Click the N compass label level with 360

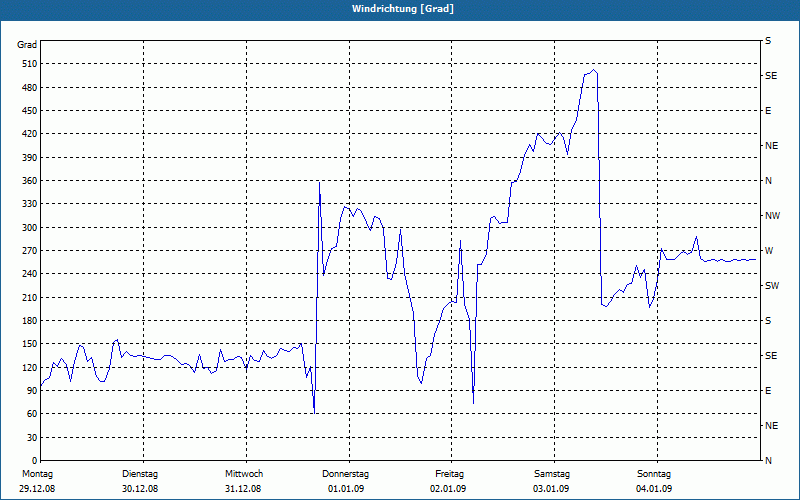point(768,181)
